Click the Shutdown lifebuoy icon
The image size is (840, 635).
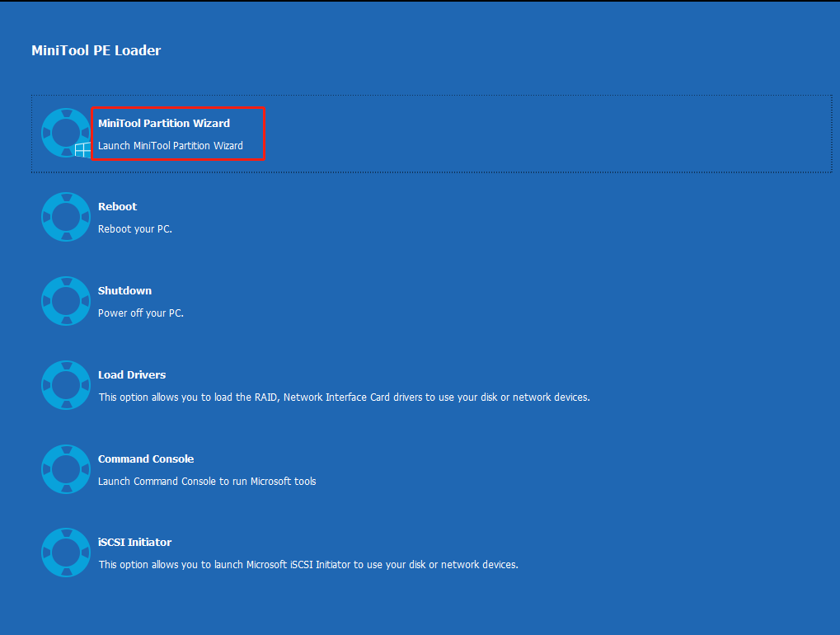pyautogui.click(x=66, y=301)
